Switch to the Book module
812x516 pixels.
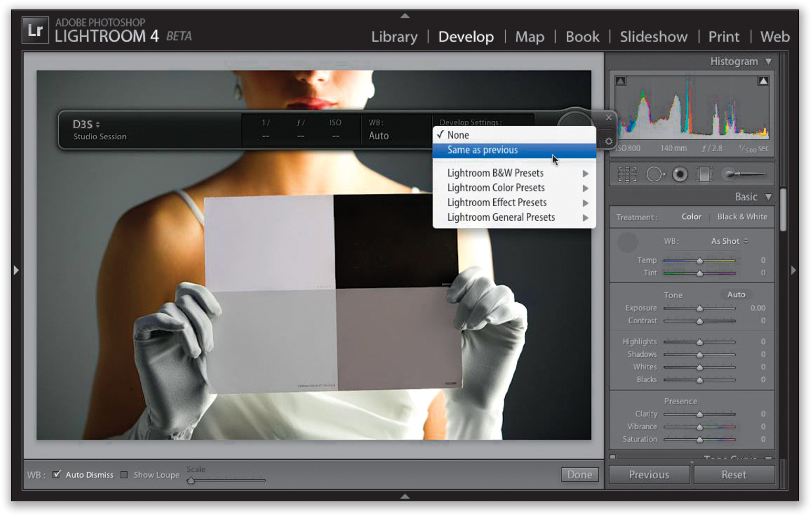(x=582, y=37)
